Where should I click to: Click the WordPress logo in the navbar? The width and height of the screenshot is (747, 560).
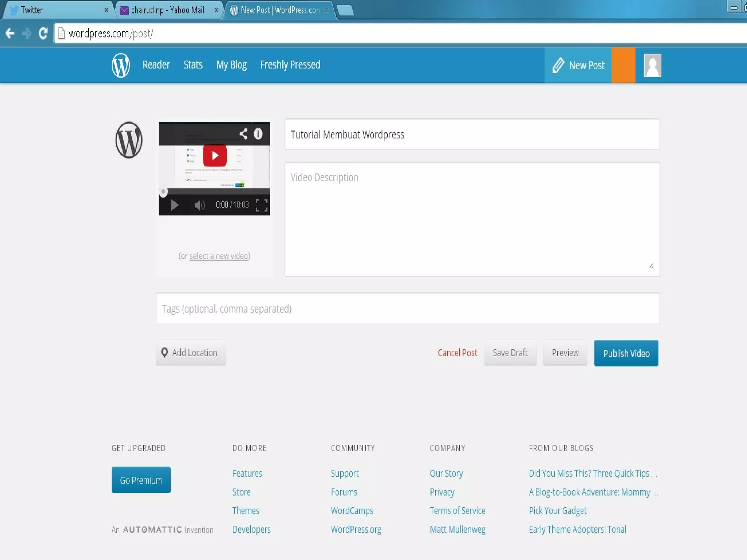click(121, 65)
